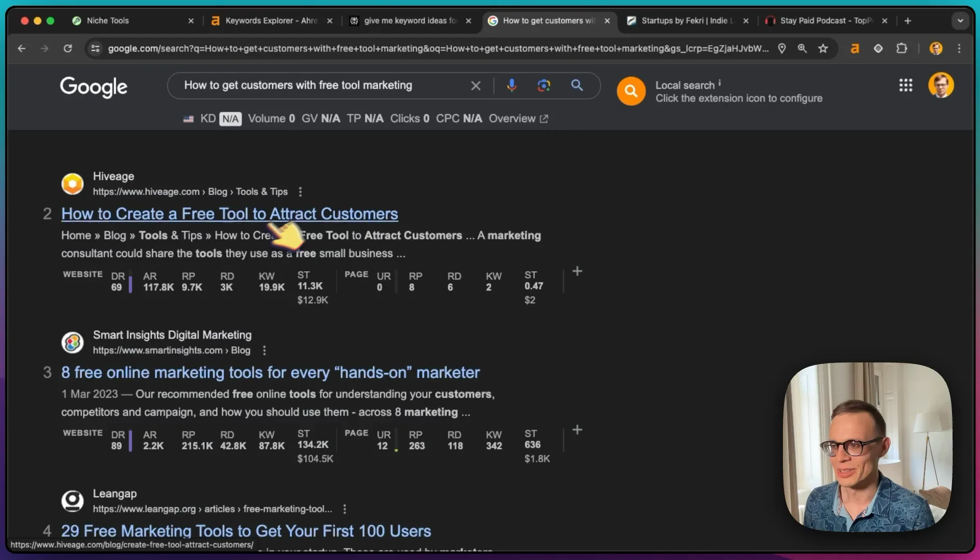The height and width of the screenshot is (560, 980).
Task: Bookmark this page with the star icon
Action: [823, 48]
